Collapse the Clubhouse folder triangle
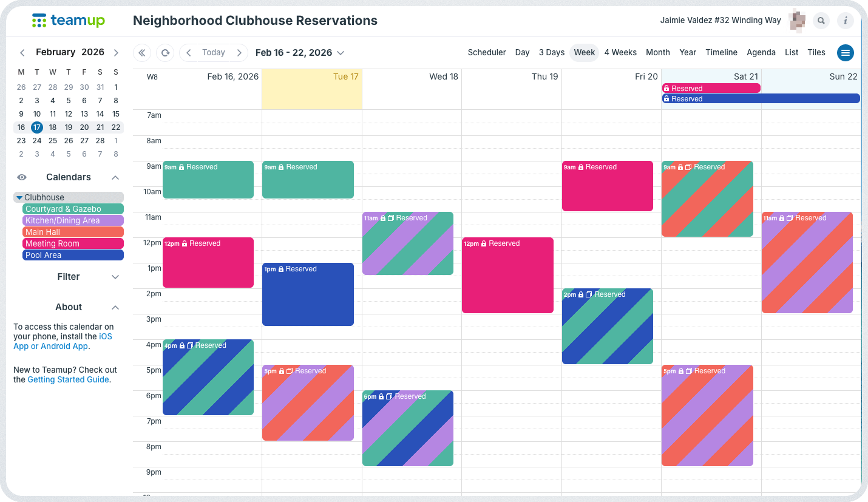Image resolution: width=868 pixels, height=502 pixels. pos(19,197)
